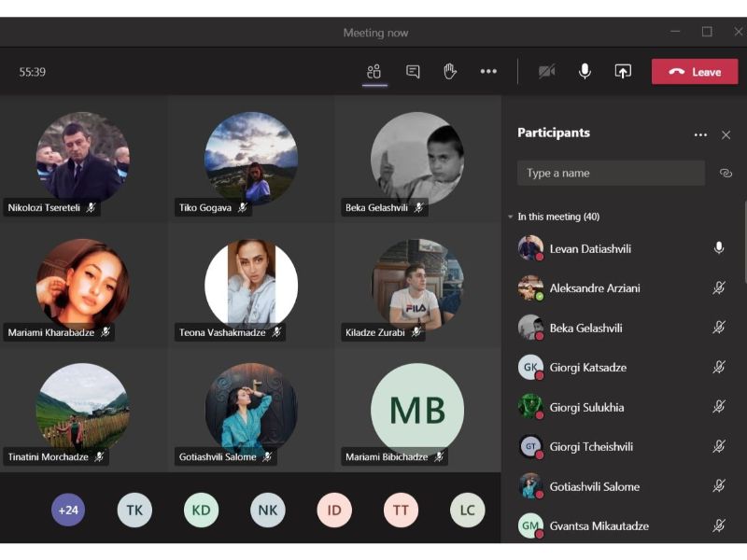
Task: Select Levan Datiashvili in participants list
Action: click(x=624, y=248)
